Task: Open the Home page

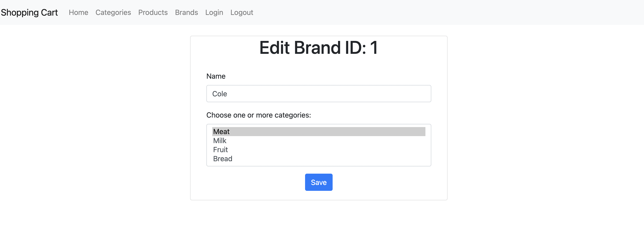Action: (x=78, y=12)
